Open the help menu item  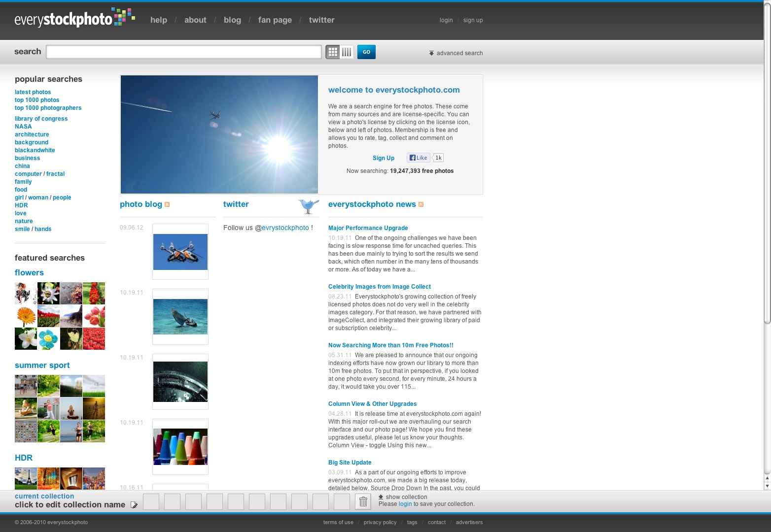click(159, 20)
